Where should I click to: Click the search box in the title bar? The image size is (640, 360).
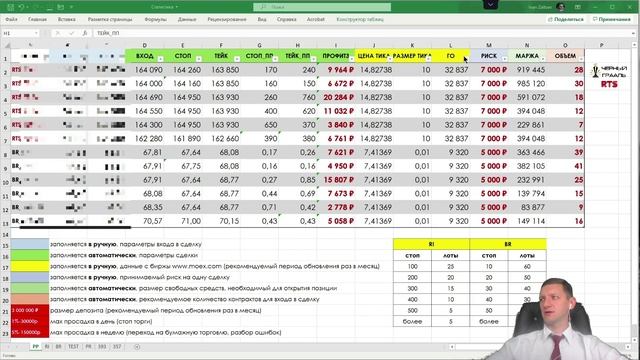(322, 7)
